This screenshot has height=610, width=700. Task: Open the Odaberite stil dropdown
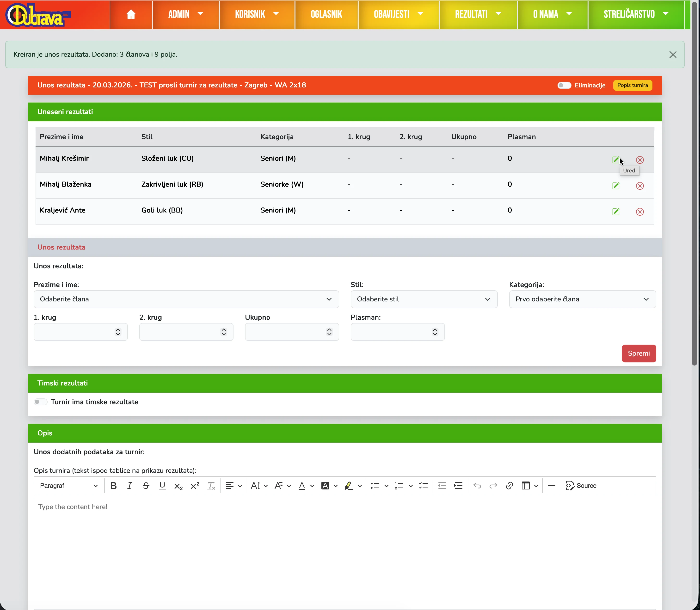pos(424,299)
